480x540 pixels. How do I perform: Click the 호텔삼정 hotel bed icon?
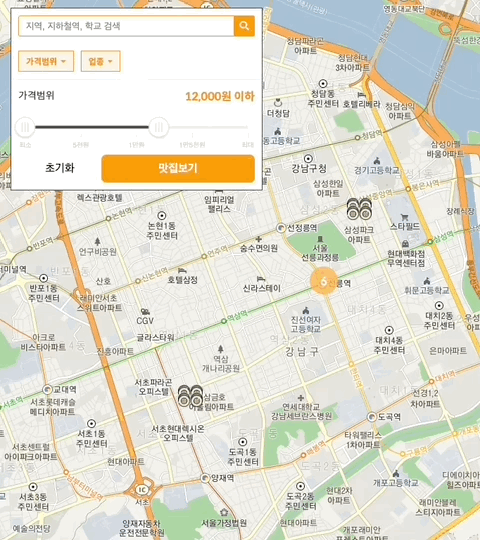182,271
